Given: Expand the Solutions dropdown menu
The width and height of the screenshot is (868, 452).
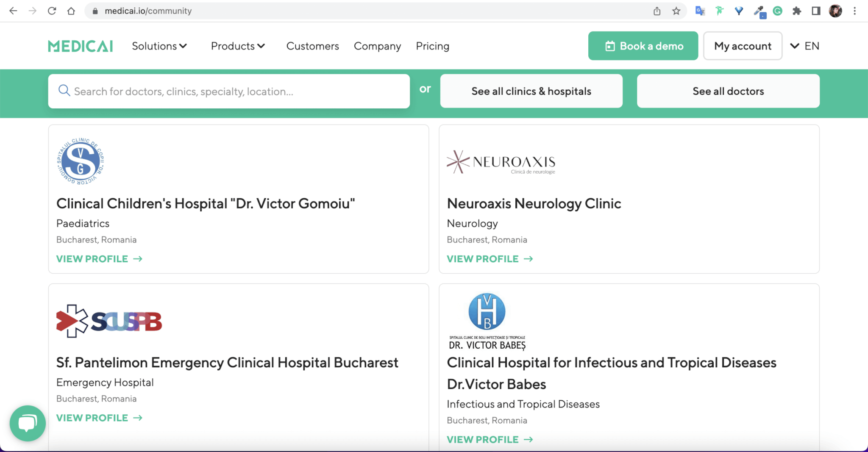Looking at the screenshot, I should pyautogui.click(x=159, y=46).
